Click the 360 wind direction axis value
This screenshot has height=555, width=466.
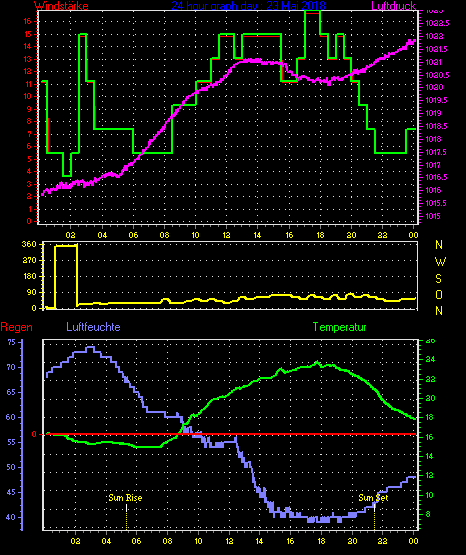[x=29, y=244]
